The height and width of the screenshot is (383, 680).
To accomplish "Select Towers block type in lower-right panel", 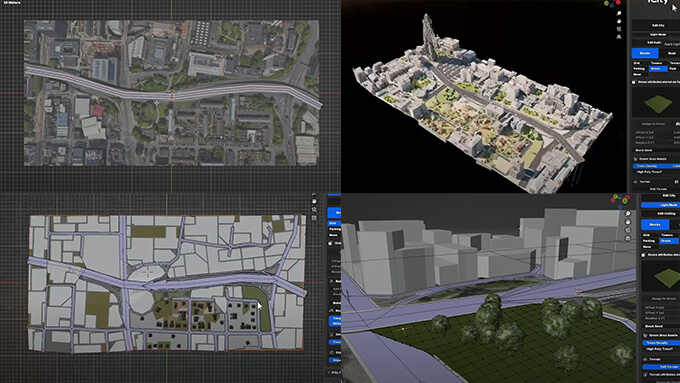I will tap(669, 235).
